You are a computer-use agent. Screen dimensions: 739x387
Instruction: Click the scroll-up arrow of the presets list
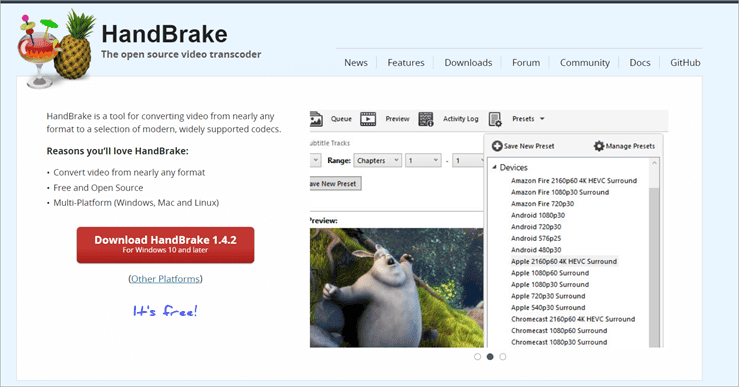click(654, 163)
